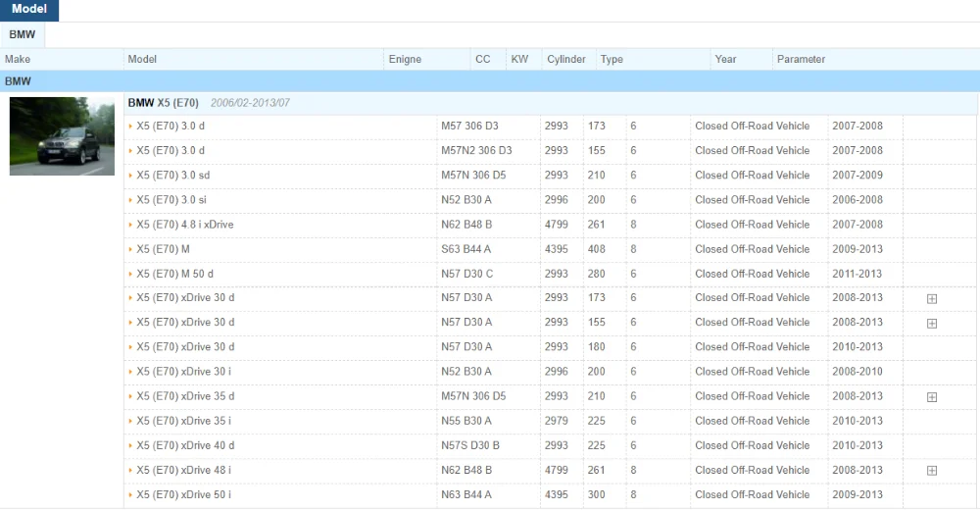Viewport: 980px width, 511px height.
Task: Click the Model column header
Action: pyautogui.click(x=142, y=59)
